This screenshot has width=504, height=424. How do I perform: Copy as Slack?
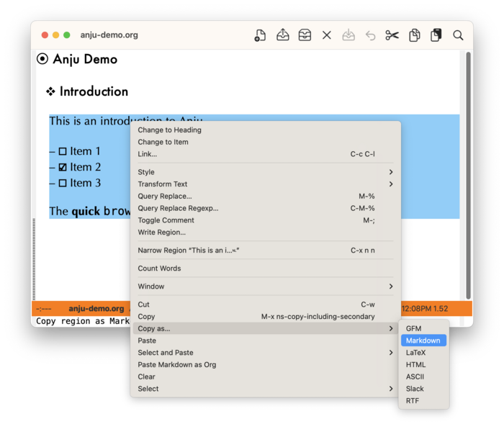click(x=423, y=389)
